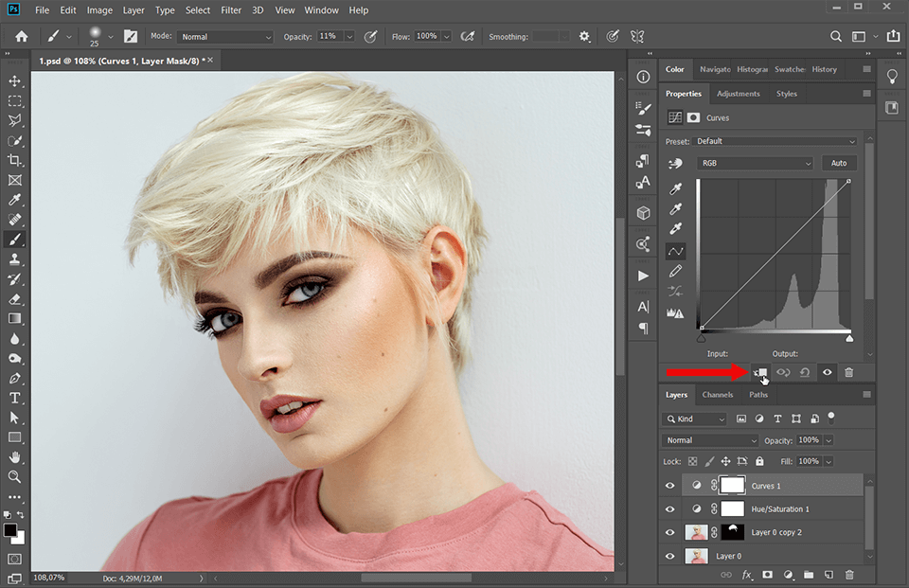
Task: Open the blend Mode dropdown in the options bar
Action: tap(224, 36)
